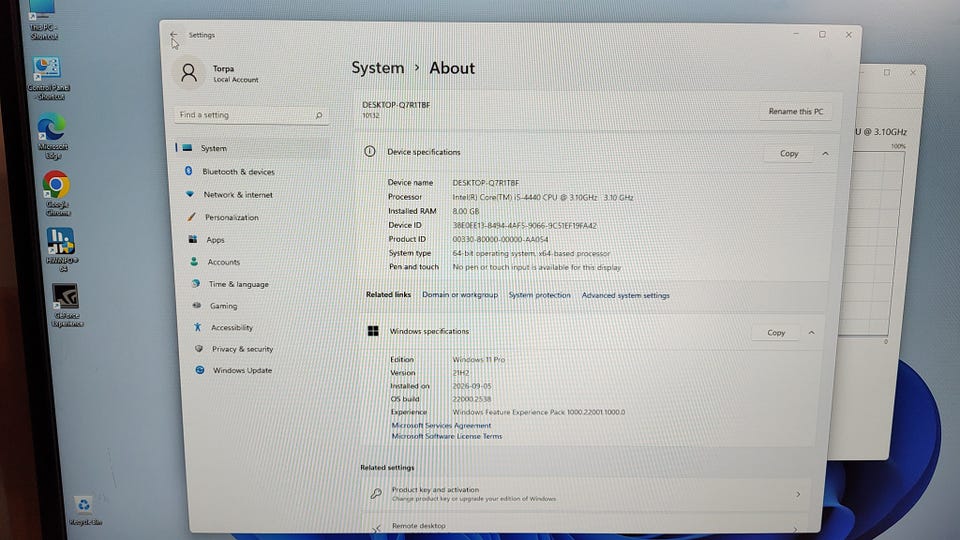Select the Edition value Windows 11 Pro
This screenshot has height=540, width=960.
(478, 359)
